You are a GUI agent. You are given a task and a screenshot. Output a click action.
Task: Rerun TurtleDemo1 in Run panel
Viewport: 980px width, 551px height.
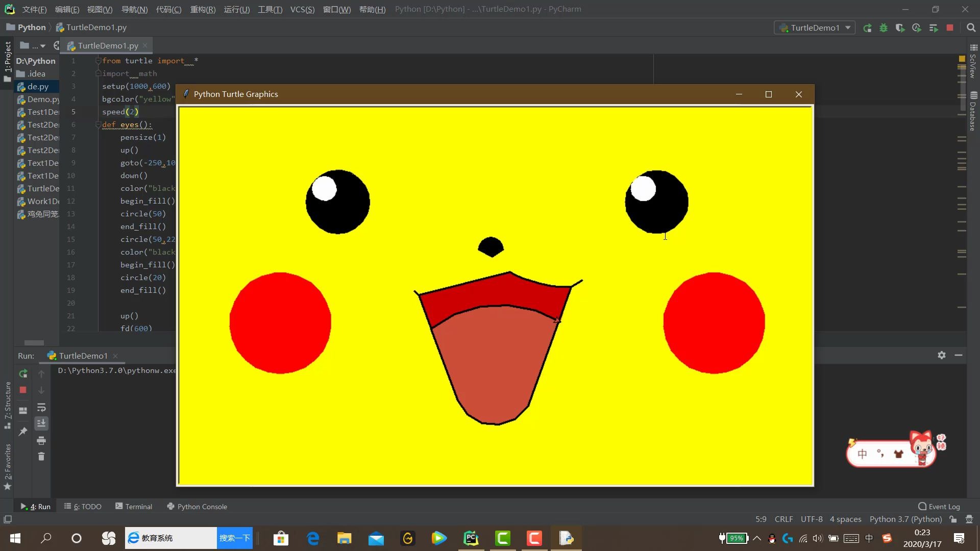pyautogui.click(x=23, y=374)
